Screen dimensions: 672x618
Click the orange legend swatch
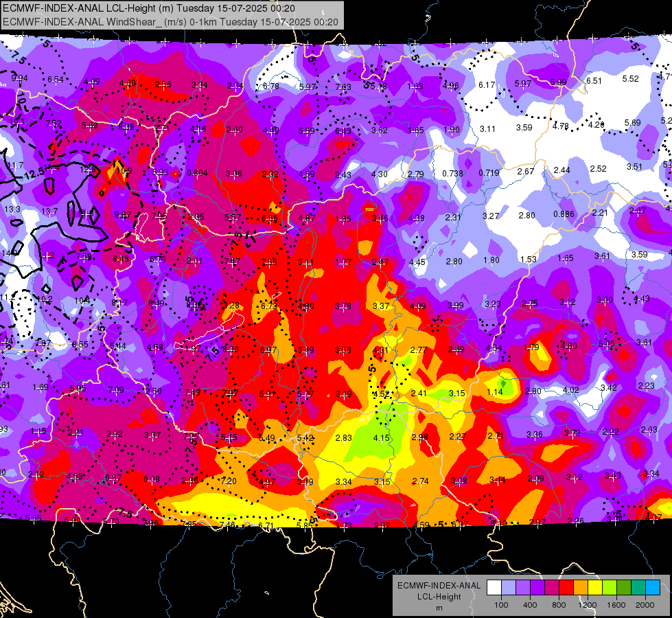coord(581,588)
